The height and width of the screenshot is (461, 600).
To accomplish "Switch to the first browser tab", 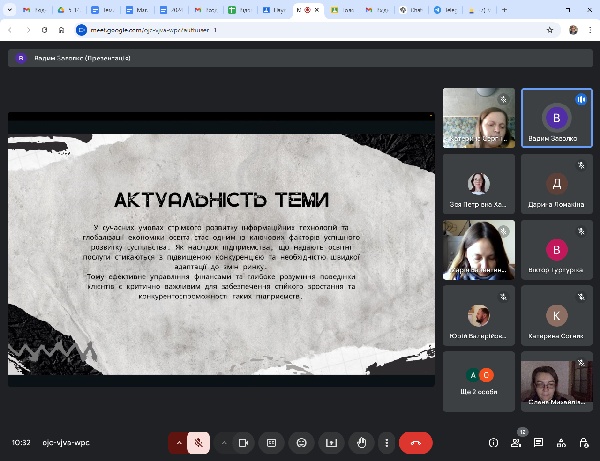I will click(34, 11).
